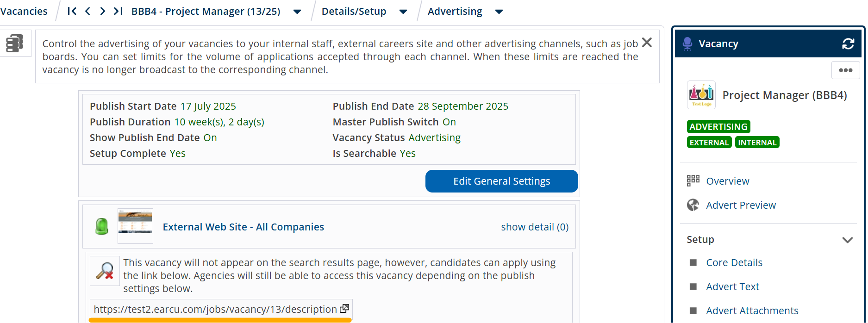
Task: Open Vacancies breadcrumb
Action: tap(24, 11)
